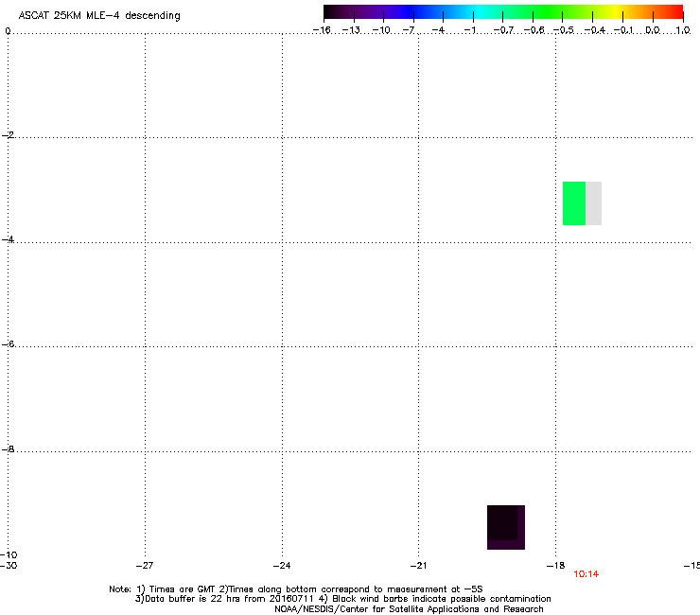The width and height of the screenshot is (700, 615).
Task: Click the green data cell near -18 longitude
Action: (574, 203)
